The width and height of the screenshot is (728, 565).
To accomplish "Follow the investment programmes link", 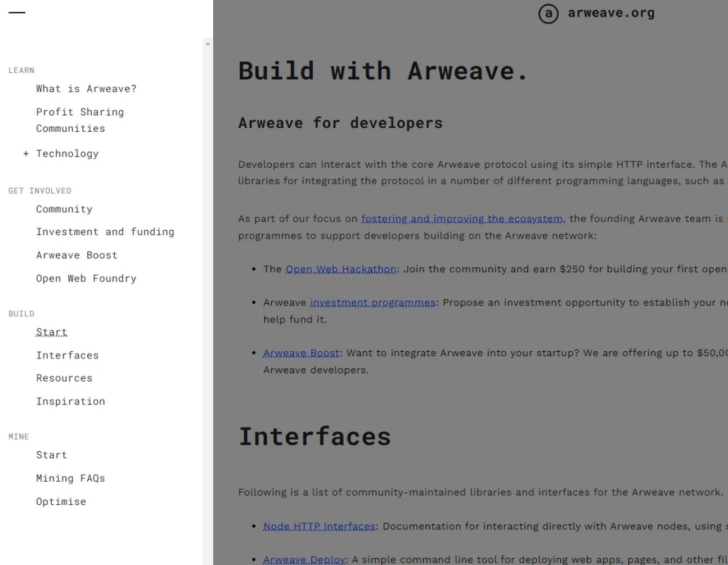I will coord(372,303).
